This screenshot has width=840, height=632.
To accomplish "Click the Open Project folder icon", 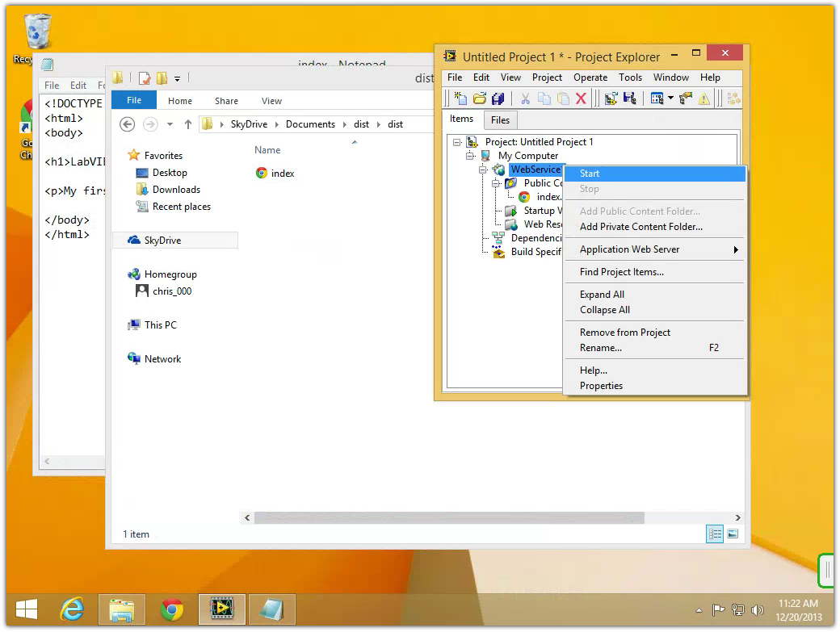I will [479, 98].
